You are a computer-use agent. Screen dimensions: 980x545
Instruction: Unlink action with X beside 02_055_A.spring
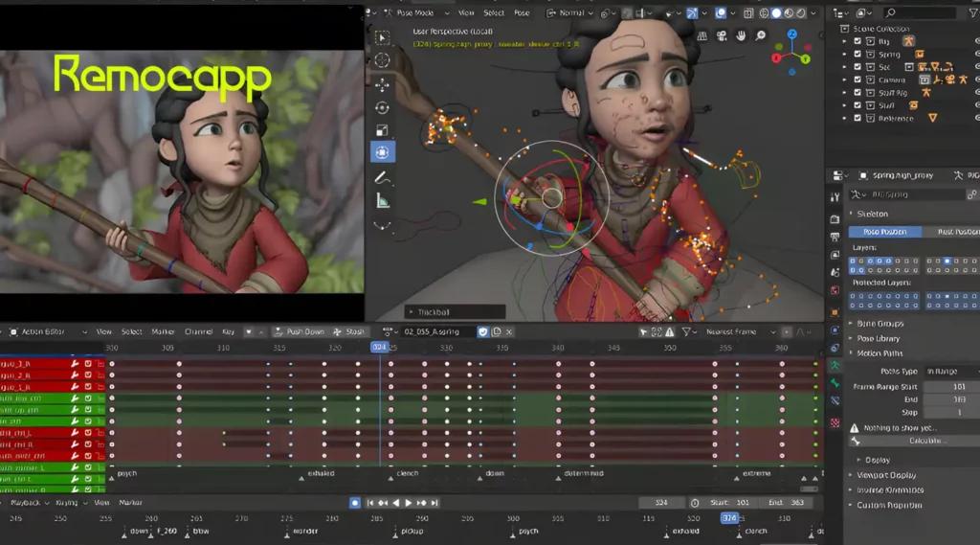(x=509, y=331)
